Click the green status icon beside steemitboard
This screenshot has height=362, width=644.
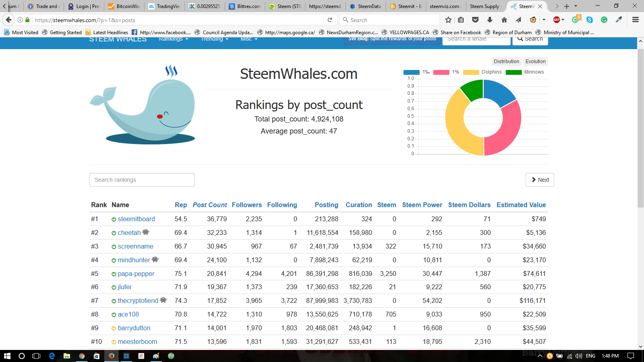(x=114, y=219)
